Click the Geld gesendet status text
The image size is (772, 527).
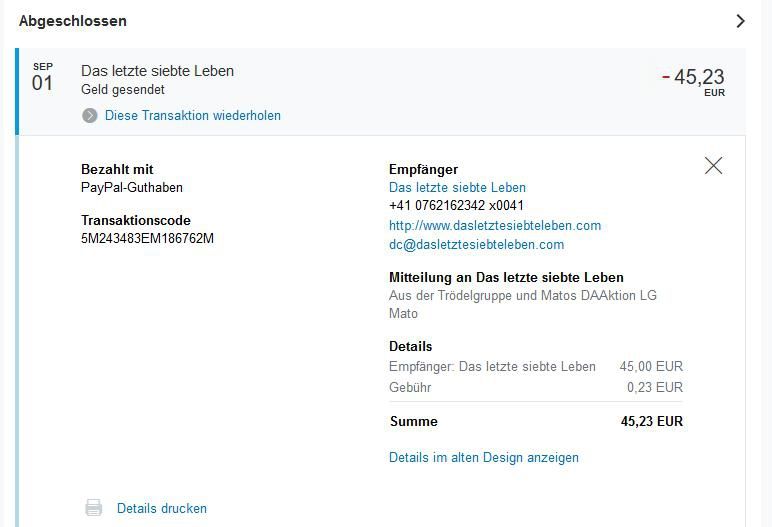pos(123,90)
